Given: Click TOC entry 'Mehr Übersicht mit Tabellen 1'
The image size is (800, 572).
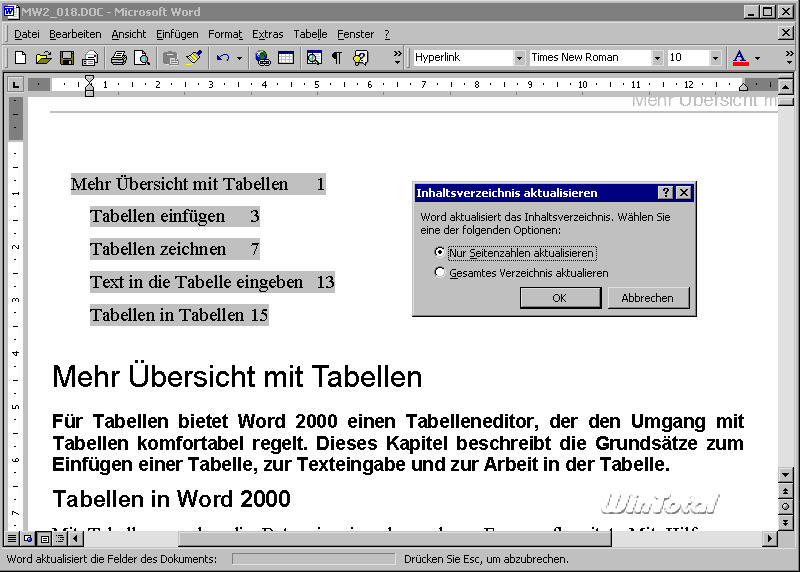Looking at the screenshot, I should 198,184.
